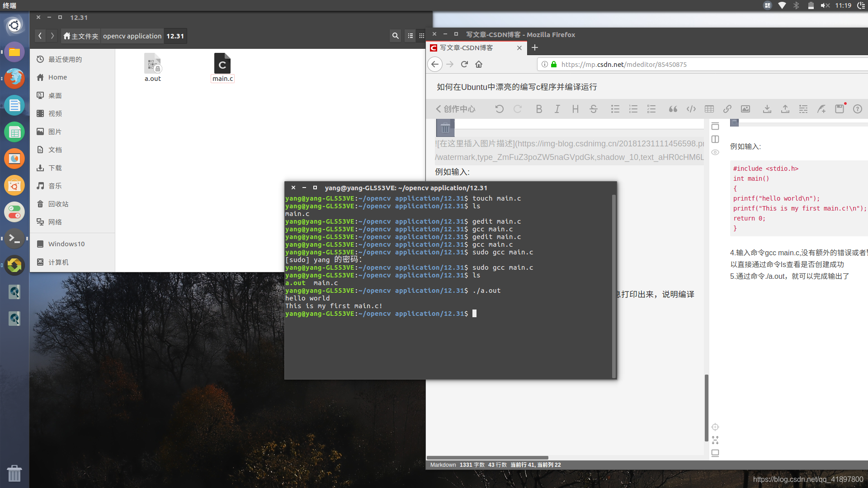Open the file manager grid view menu
Screen dimensions: 868x488
click(x=421, y=36)
